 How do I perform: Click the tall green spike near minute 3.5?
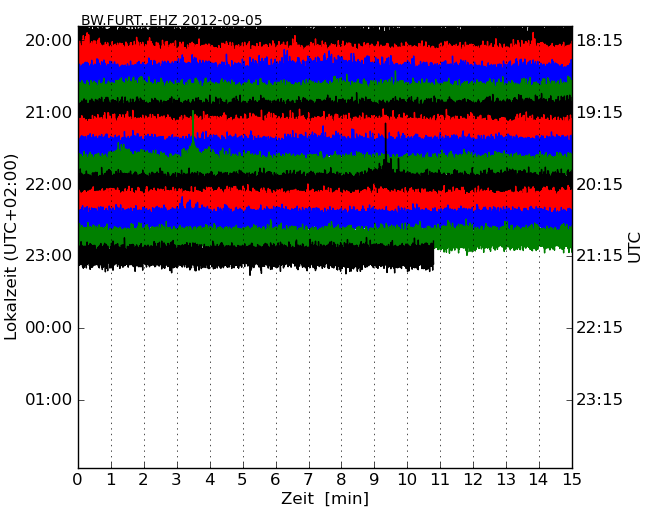(193, 129)
